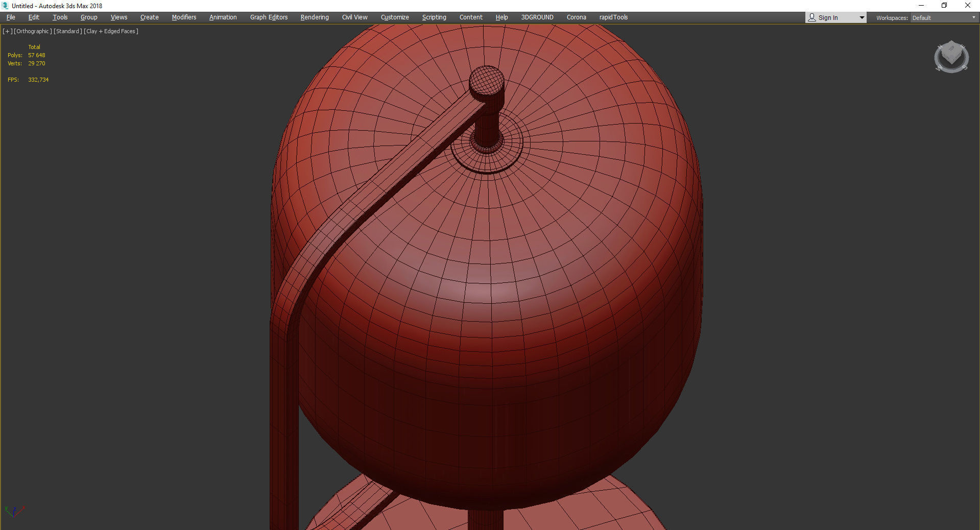980x530 pixels.
Task: Minimize the 3ds Max window
Action: point(921,6)
